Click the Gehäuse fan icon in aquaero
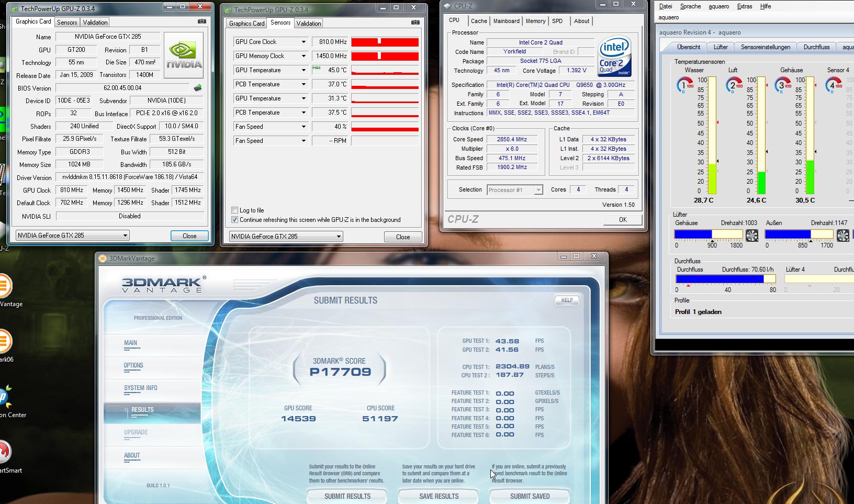The height and width of the screenshot is (504, 854). [x=752, y=235]
